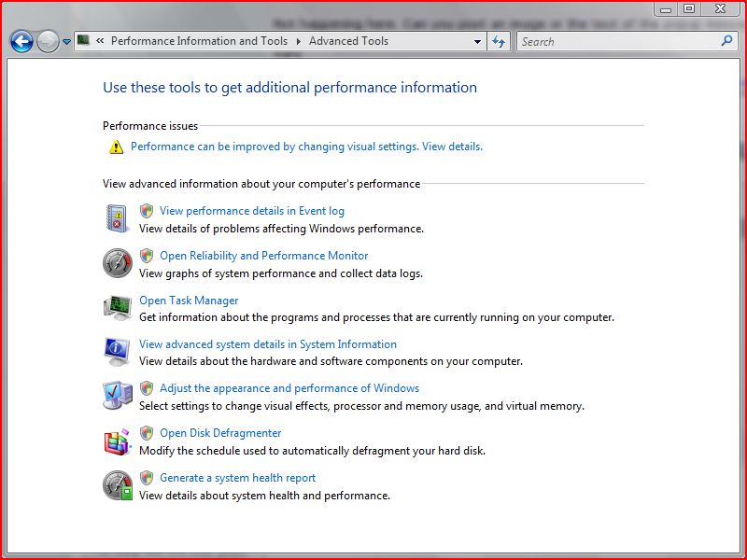Click the 'Performance issues' section label
This screenshot has height=560, width=747.
pos(150,126)
